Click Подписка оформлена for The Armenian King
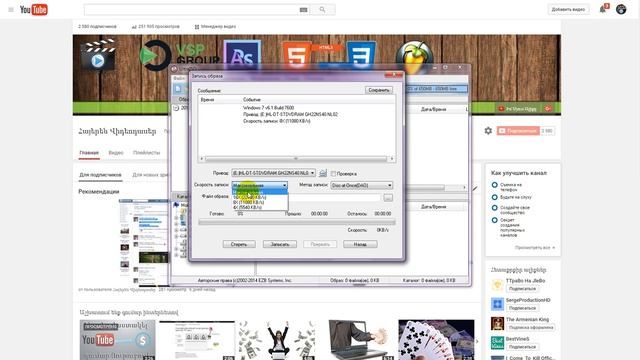This screenshot has height=360, width=640. (531, 327)
